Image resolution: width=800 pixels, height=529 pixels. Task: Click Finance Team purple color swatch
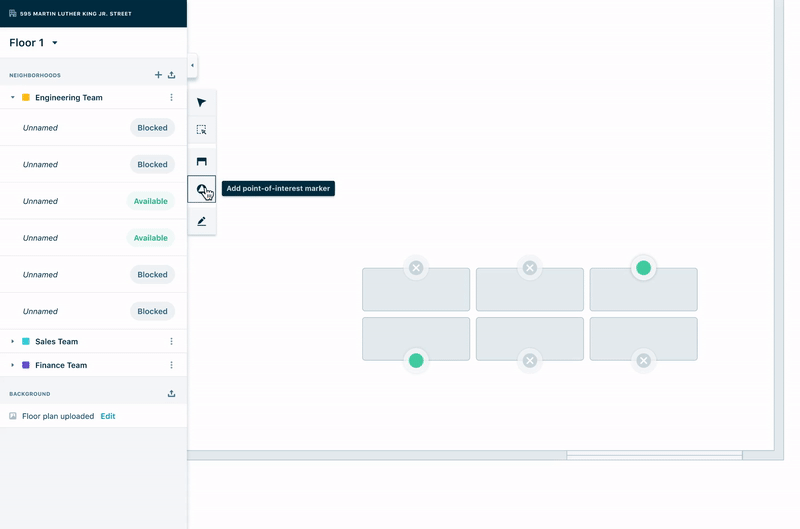pyautogui.click(x=26, y=365)
